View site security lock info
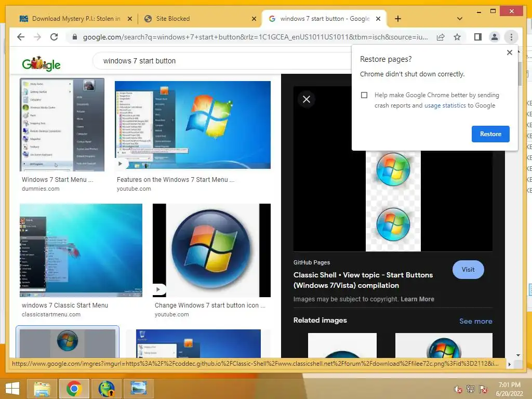Screen dimensions: 532x399 75,37
